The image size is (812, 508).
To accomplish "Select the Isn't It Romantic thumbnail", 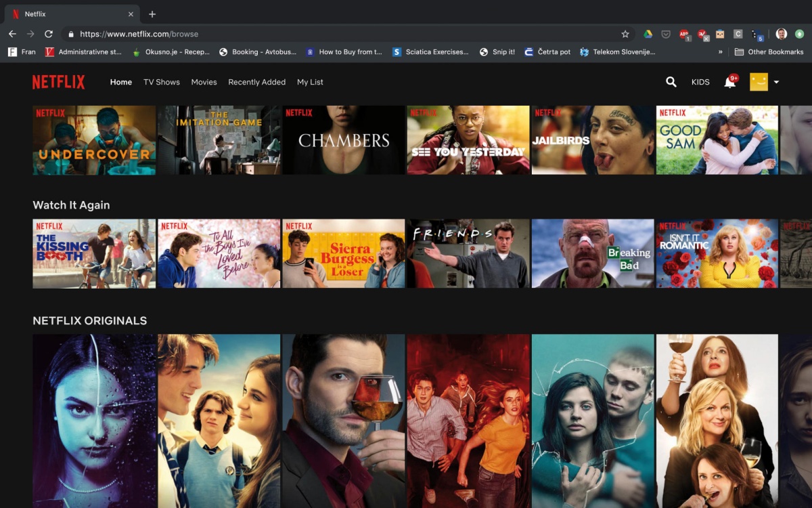I will point(717,253).
